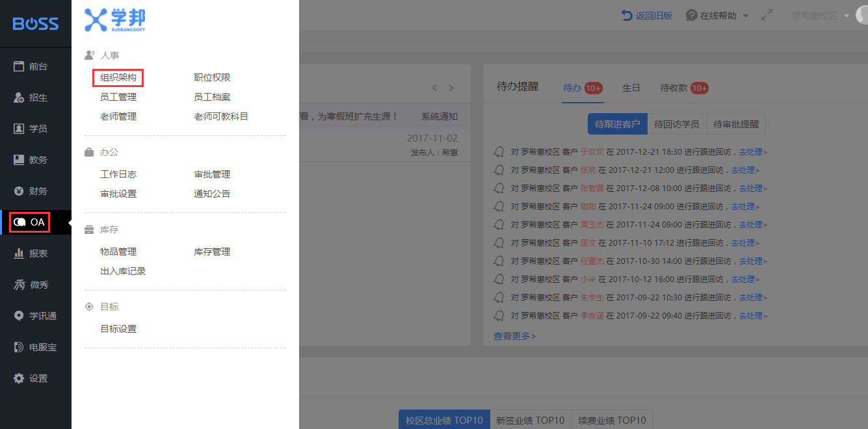Open 出入库记录 under 库存
Viewport: 868px width, 429px height.
(x=123, y=272)
